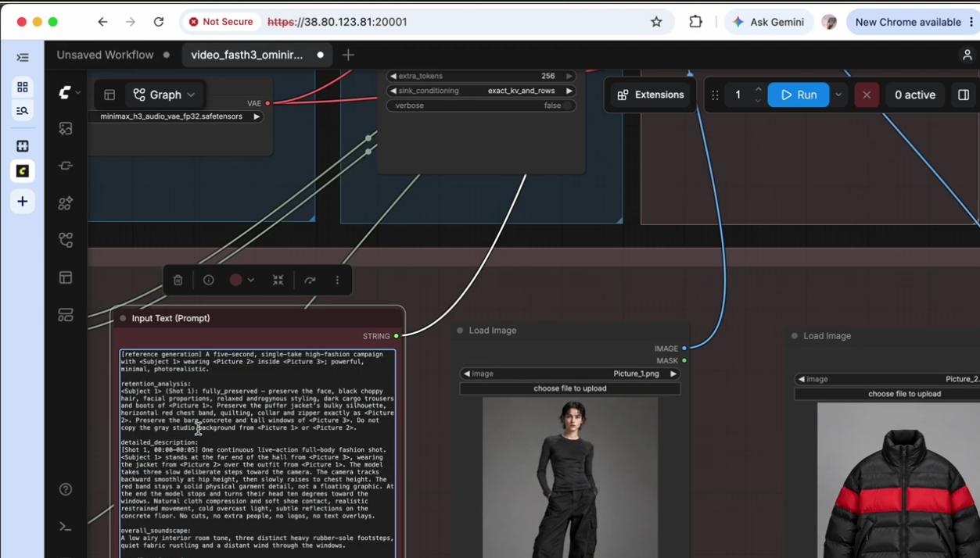Select next image after Picture_1.png with right arrow
980x558 pixels.
pos(673,374)
